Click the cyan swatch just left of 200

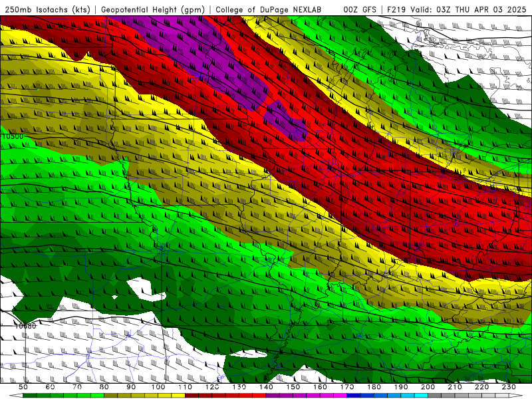tap(422, 396)
